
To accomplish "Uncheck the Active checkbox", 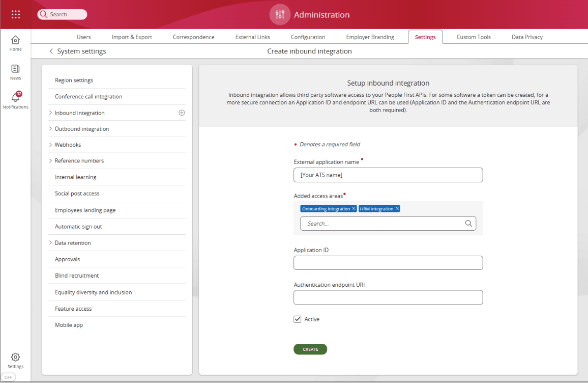I will point(298,319).
